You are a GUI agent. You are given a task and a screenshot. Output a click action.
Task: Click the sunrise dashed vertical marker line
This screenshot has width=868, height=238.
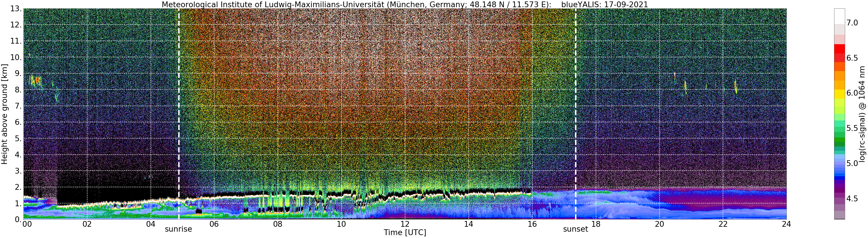click(178, 114)
